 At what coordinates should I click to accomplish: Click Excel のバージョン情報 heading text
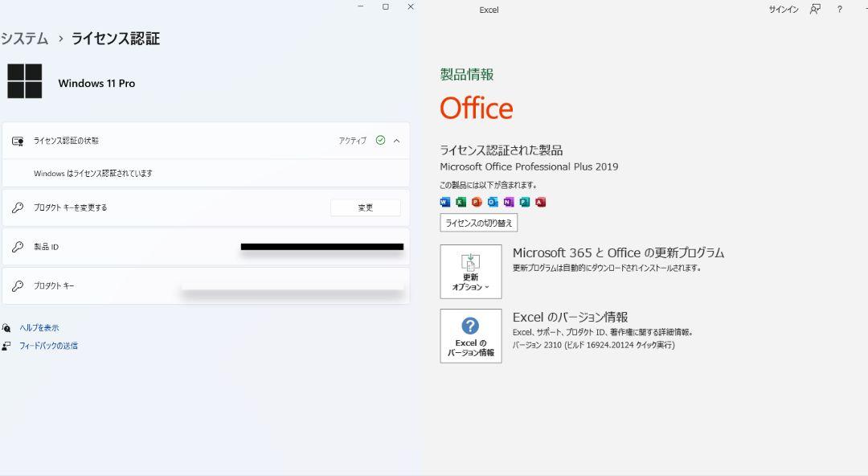(570, 317)
